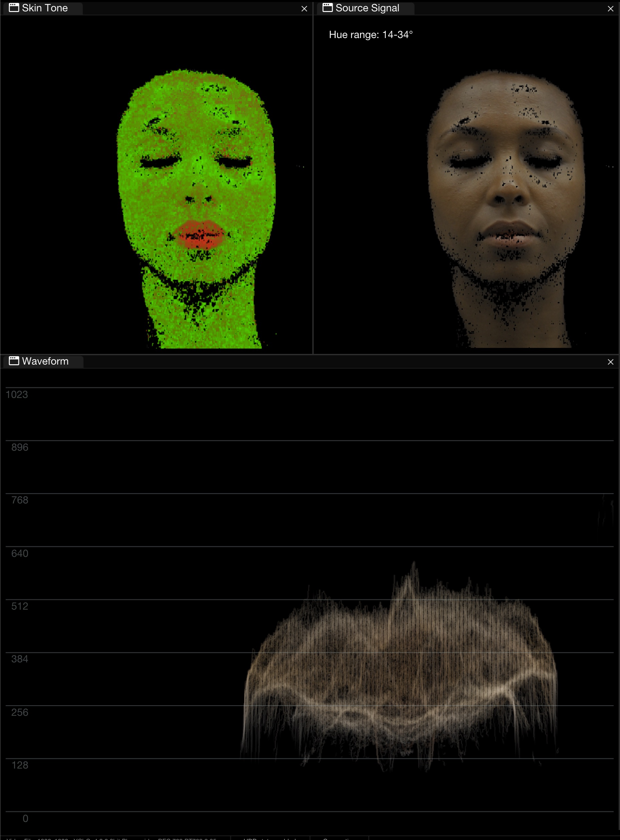The height and width of the screenshot is (840, 620).
Task: Click the Waveform panel window icon
Action: point(14,361)
